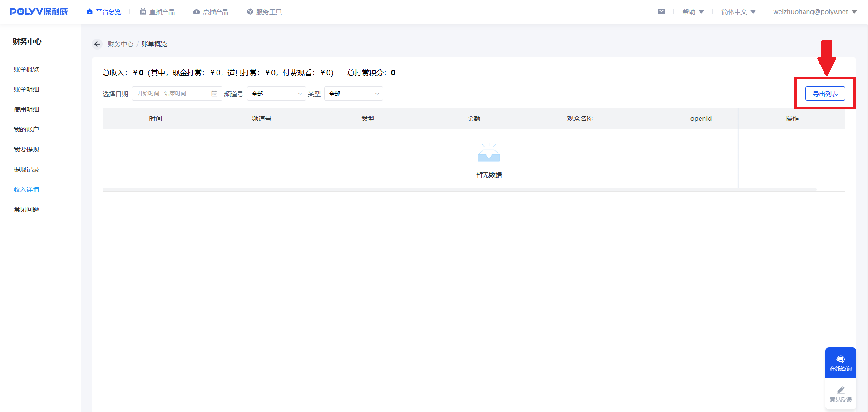Open 在线咨询 online chat widget

(x=840, y=363)
